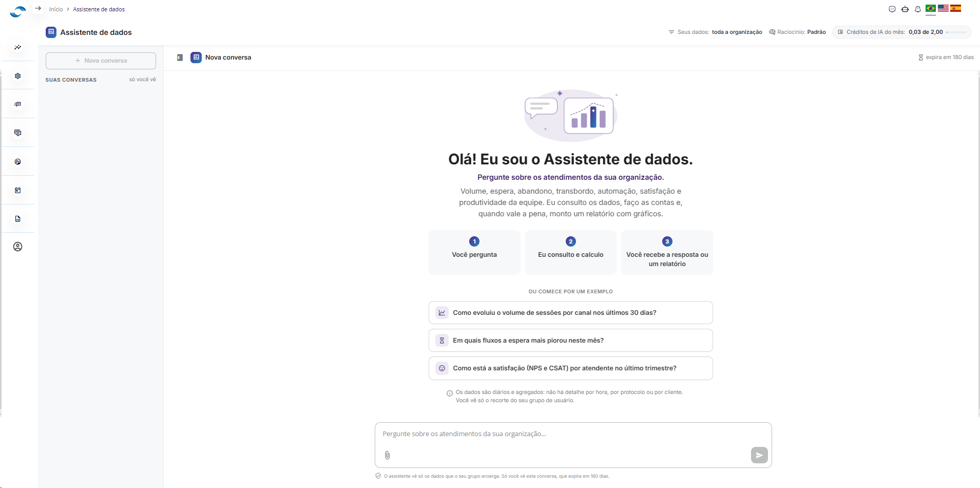
Task: Open the chat bubble icon in top bar
Action: (892, 9)
